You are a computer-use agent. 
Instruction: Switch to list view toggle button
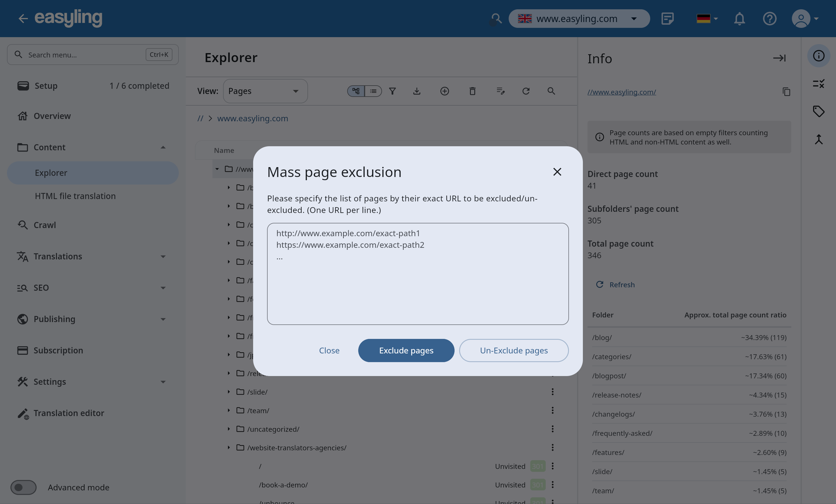coord(373,91)
